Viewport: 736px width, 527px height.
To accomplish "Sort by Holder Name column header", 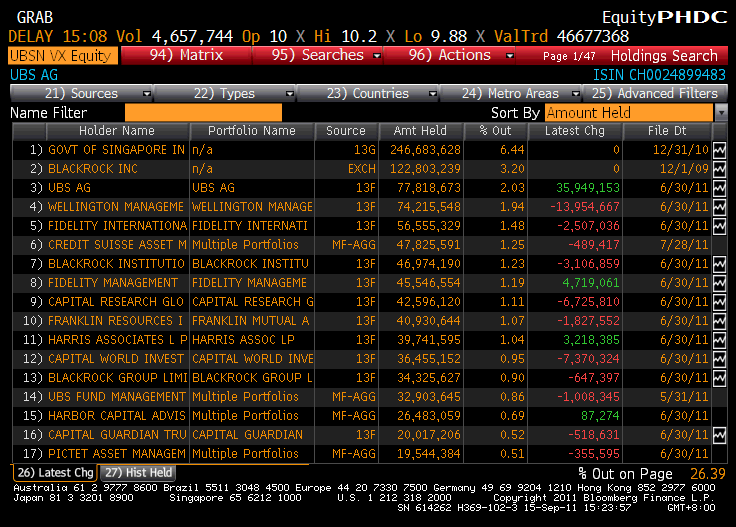I will click(116, 131).
